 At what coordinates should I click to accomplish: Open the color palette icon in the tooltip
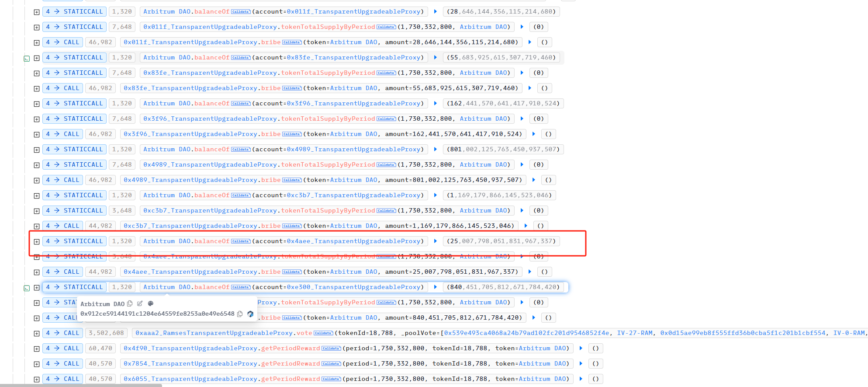(x=151, y=303)
